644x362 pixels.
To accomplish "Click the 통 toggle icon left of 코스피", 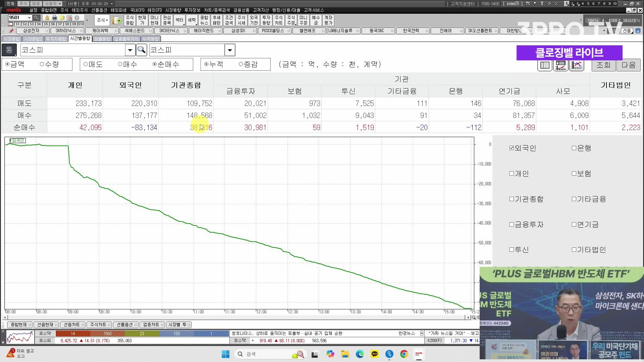I will [x=9, y=50].
